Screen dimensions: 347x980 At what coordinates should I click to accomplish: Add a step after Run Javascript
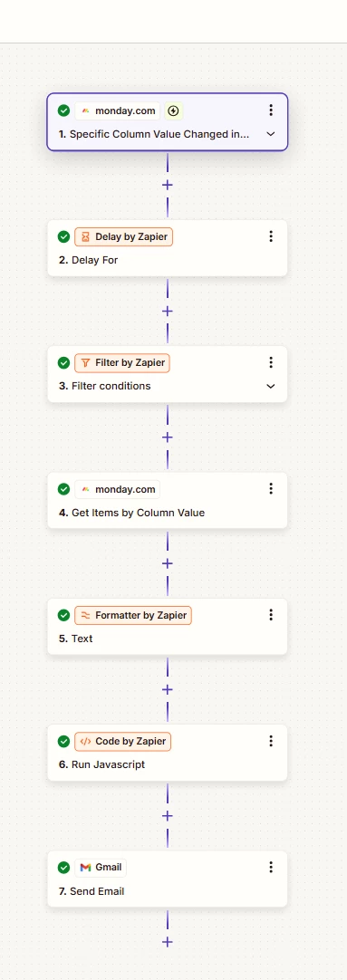(x=167, y=816)
